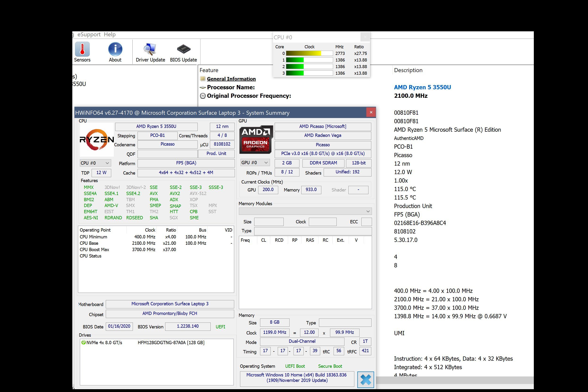Select the Processor Name row

pyautogui.click(x=230, y=87)
